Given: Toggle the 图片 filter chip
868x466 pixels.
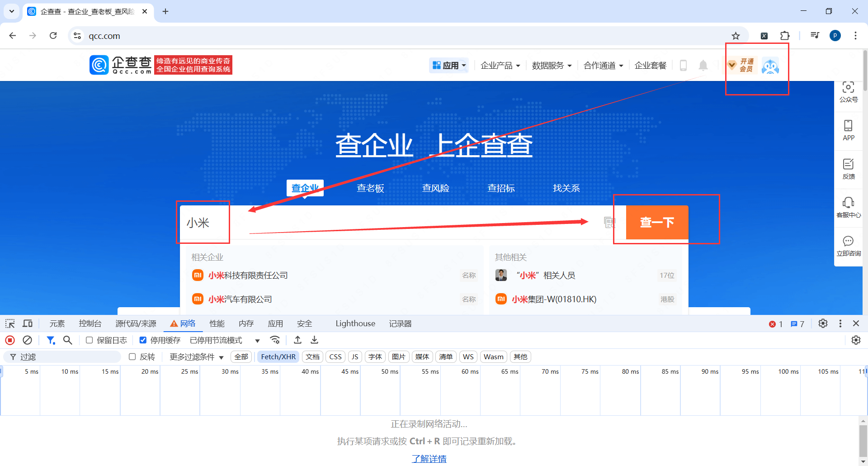Looking at the screenshot, I should (399, 357).
